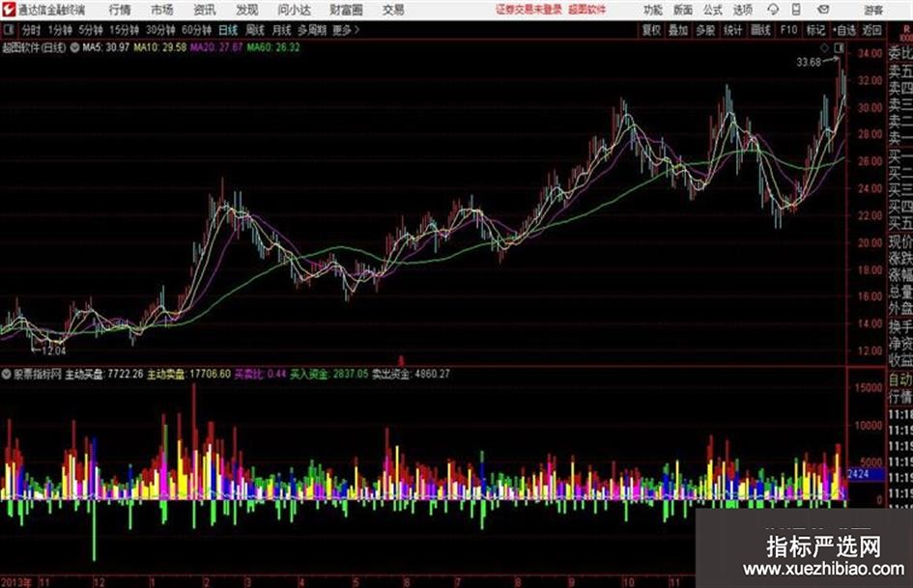Open the 发现 menu
This screenshot has height=588, width=913.
[247, 10]
